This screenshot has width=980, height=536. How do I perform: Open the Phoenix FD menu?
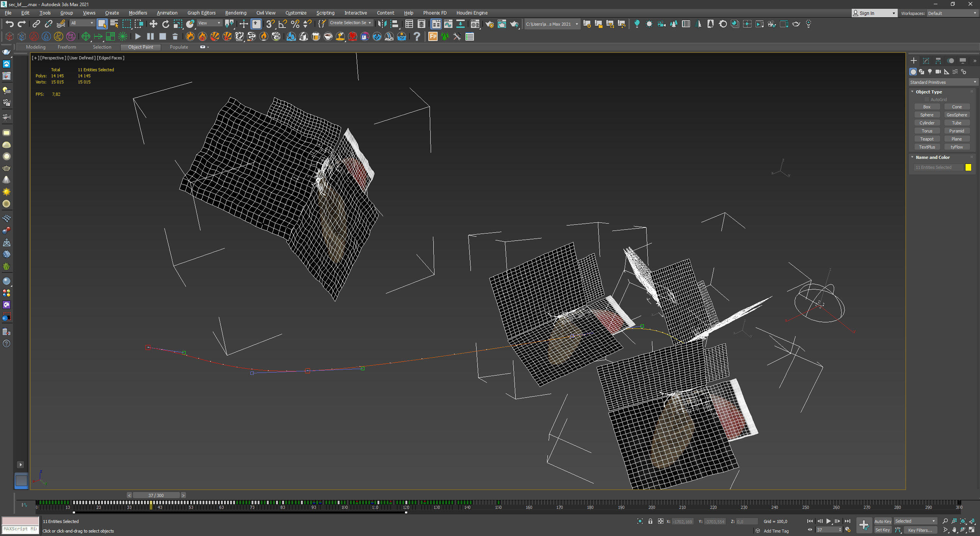click(435, 13)
